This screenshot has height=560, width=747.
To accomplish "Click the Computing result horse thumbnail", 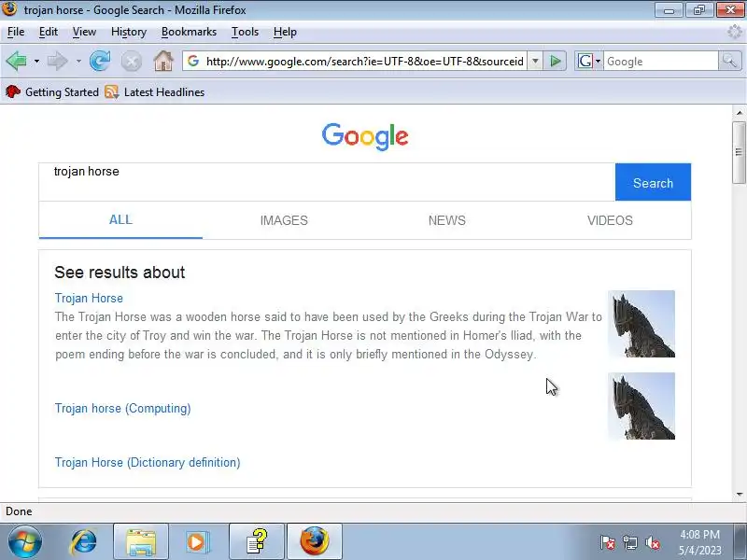I will (x=641, y=406).
